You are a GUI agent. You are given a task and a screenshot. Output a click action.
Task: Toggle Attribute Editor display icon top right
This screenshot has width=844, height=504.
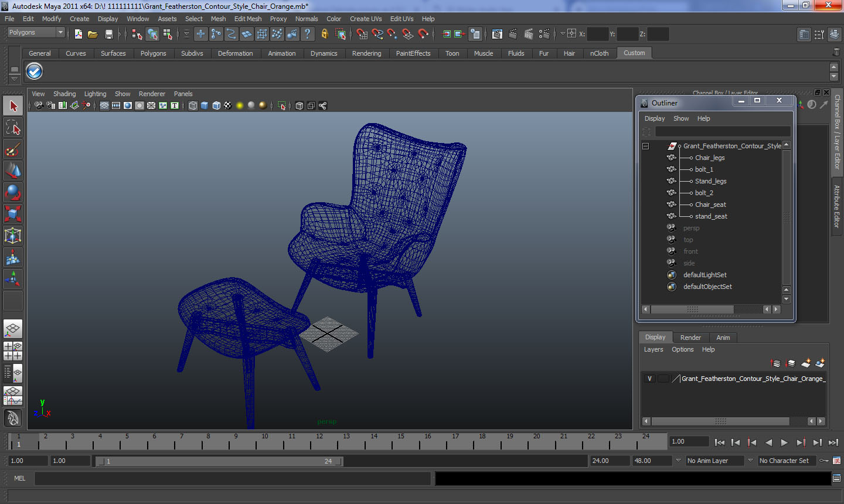coord(804,35)
